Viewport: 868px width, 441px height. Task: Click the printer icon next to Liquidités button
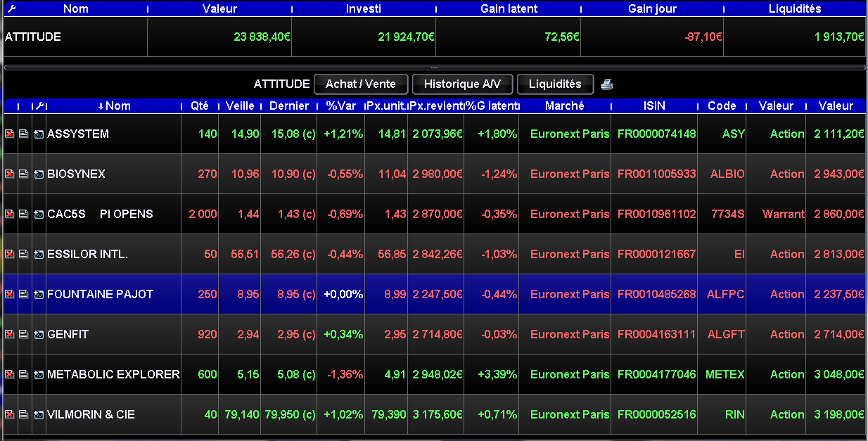607,84
